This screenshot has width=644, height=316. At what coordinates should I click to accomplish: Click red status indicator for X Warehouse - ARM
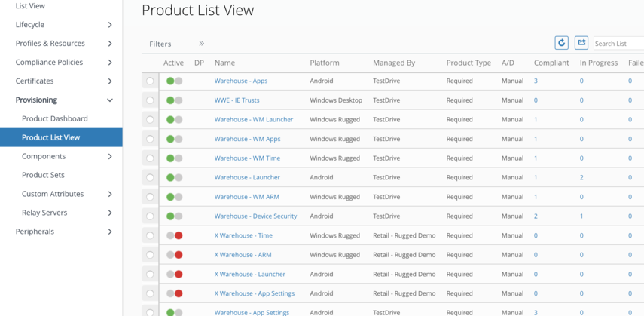coord(179,255)
